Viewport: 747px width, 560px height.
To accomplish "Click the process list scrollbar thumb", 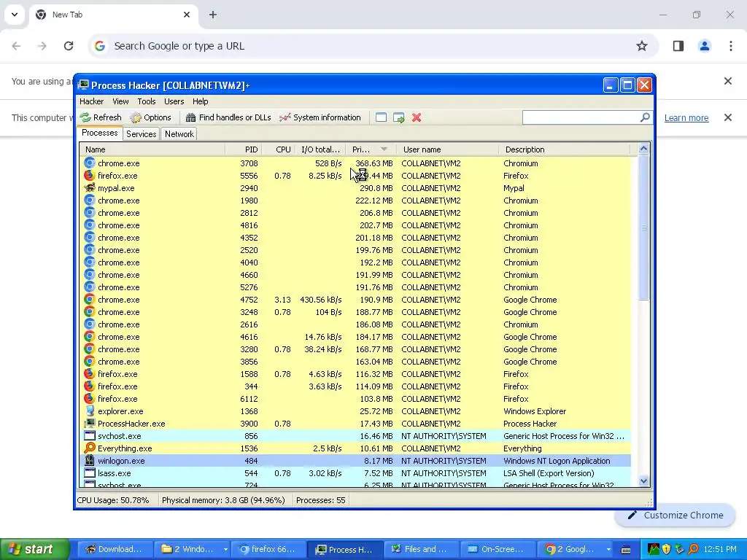I will click(643, 227).
